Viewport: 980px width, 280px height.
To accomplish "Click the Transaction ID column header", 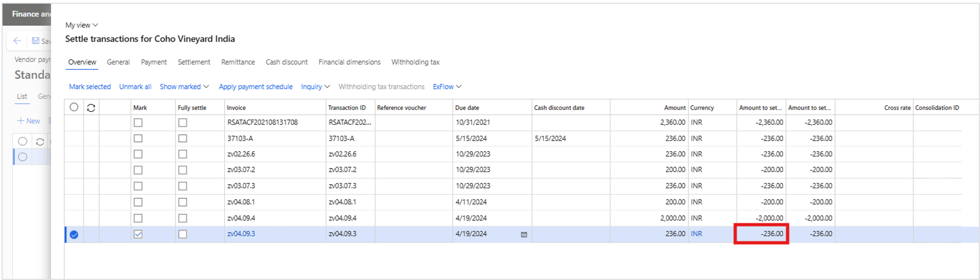I will 346,108.
